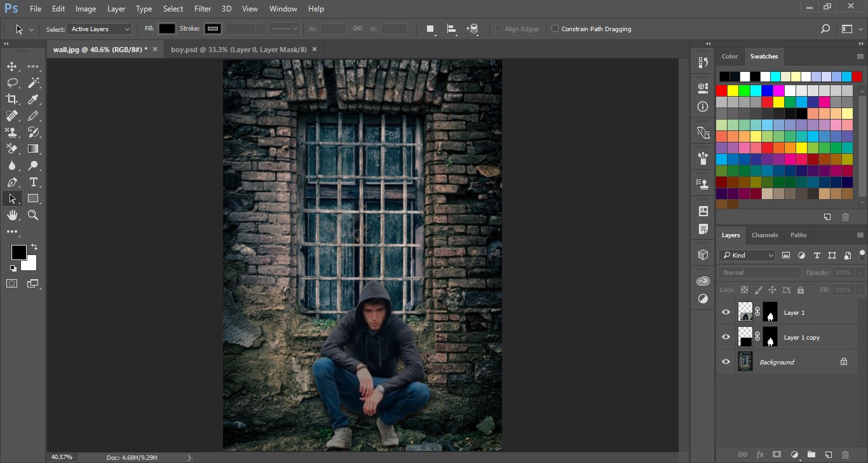Expand the Normal blend mode dropdown
Image resolution: width=868 pixels, height=463 pixels.
(x=760, y=272)
